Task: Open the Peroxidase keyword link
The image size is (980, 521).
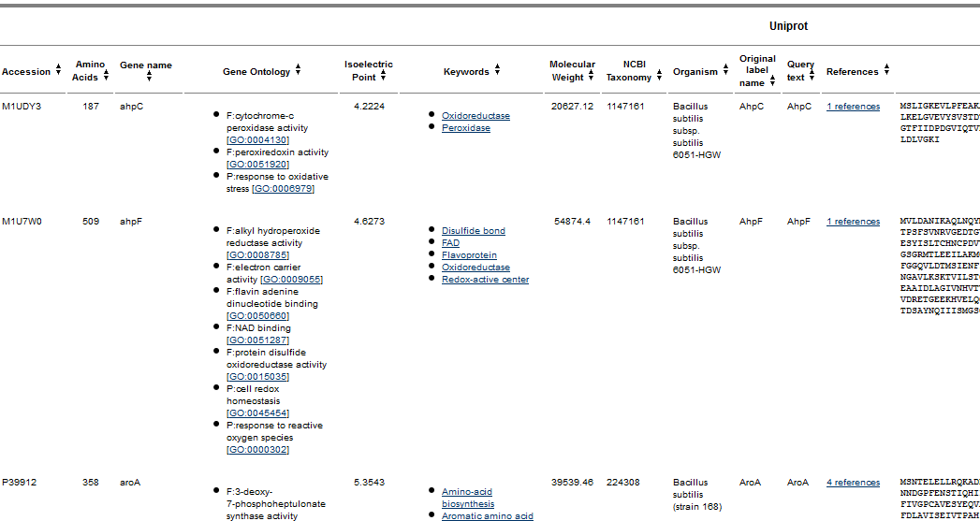Action: 465,128
